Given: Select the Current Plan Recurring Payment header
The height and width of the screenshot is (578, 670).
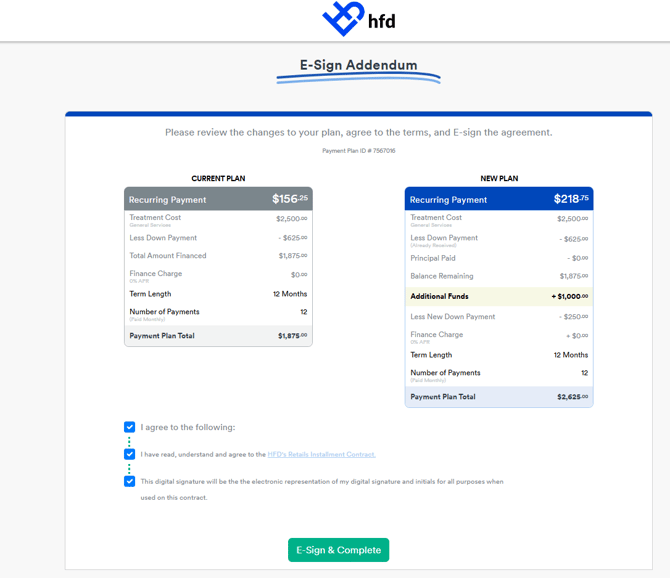Looking at the screenshot, I should [218, 199].
